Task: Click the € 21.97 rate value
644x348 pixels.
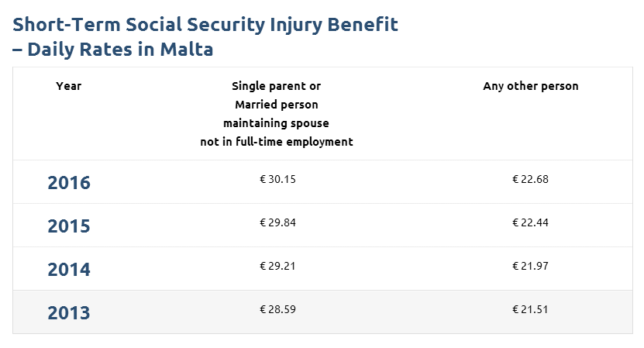Action: tap(530, 266)
